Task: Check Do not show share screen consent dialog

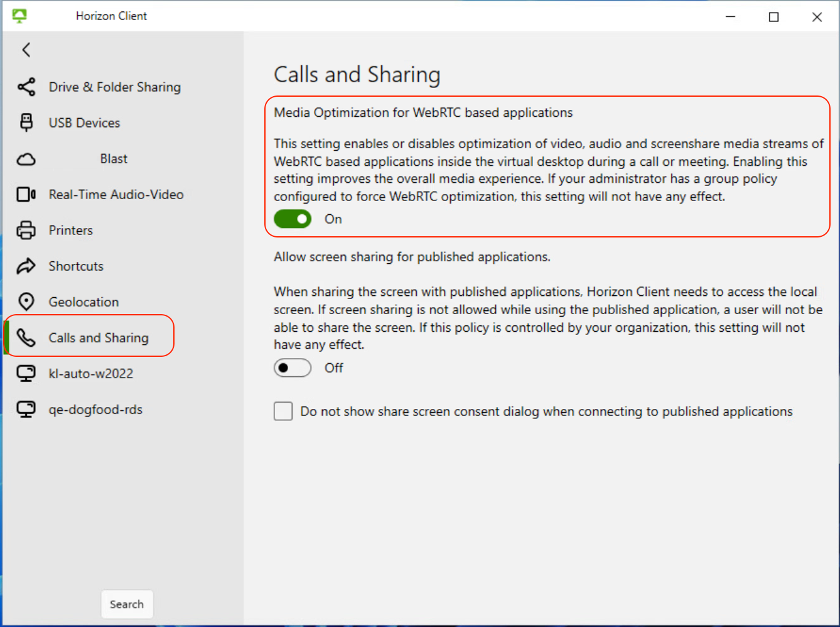Action: (x=283, y=412)
